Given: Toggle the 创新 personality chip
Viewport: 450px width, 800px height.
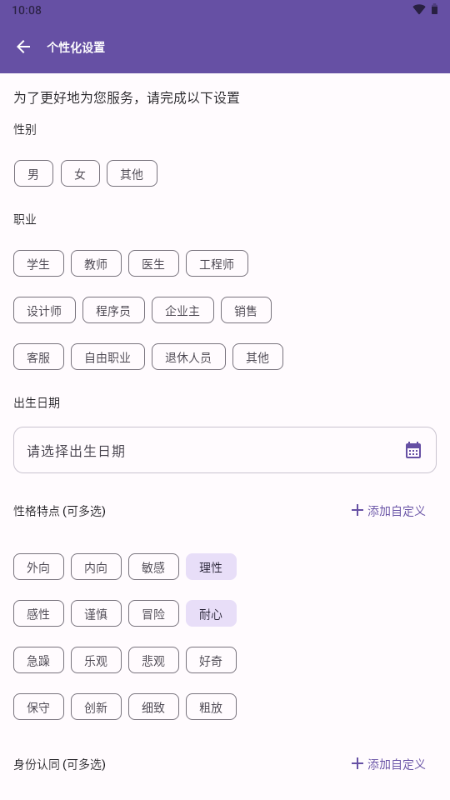Looking at the screenshot, I should (x=96, y=707).
